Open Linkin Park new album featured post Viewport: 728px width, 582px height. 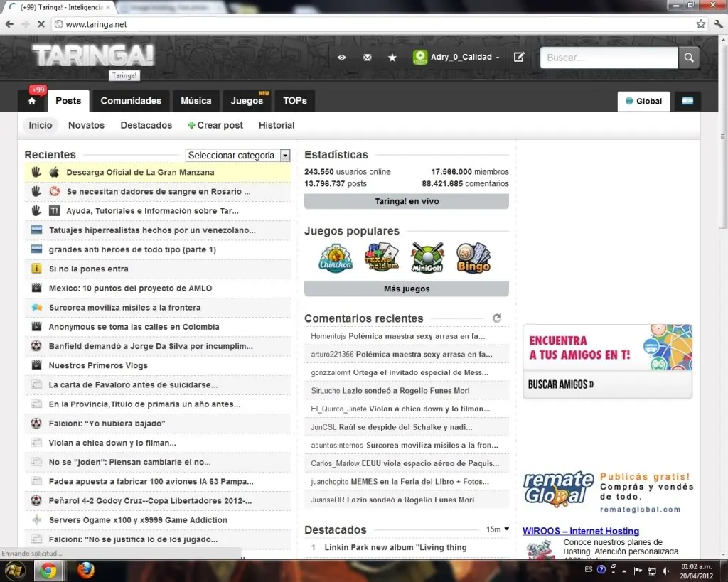coord(395,548)
